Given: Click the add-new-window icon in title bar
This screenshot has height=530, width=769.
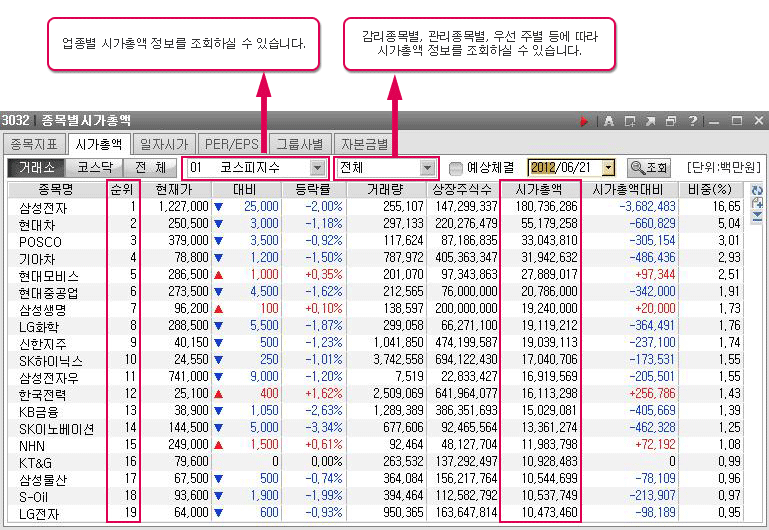Looking at the screenshot, I should point(630,121).
